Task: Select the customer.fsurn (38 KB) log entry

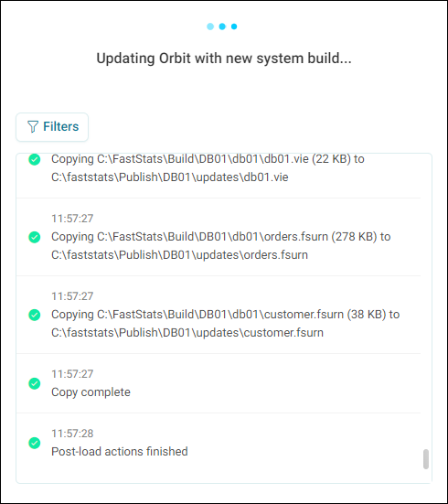Action: click(x=219, y=315)
